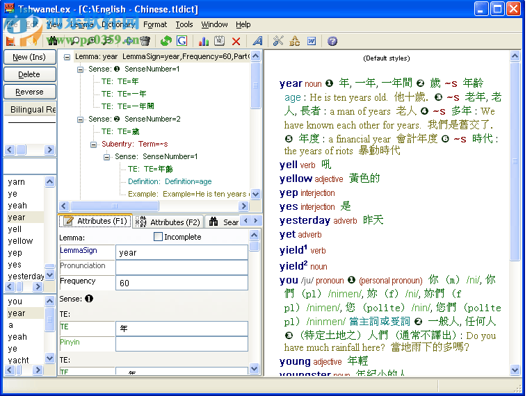Open the Help menu
The height and width of the screenshot is (396, 532).
point(243,24)
